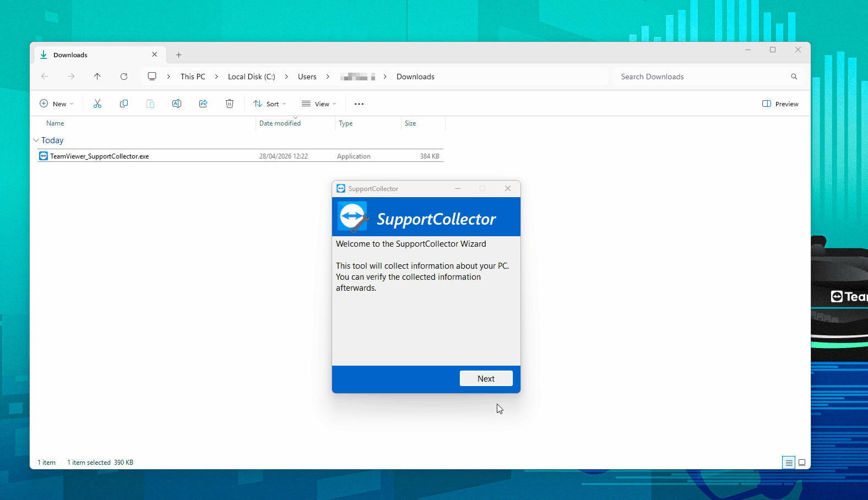Screen dimensions: 868x500
Task: Minimize the SupportCollector dialog
Action: click(x=458, y=188)
